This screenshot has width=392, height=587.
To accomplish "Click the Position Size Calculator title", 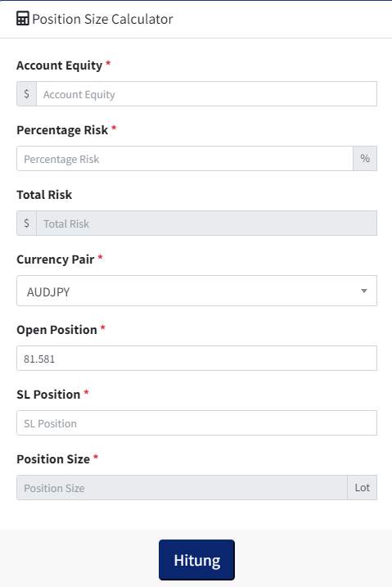I will (x=102, y=19).
